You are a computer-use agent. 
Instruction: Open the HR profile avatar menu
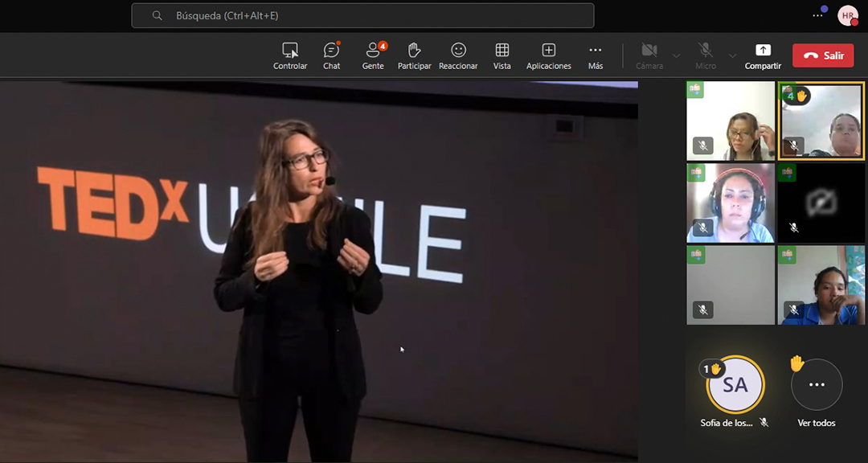[848, 15]
